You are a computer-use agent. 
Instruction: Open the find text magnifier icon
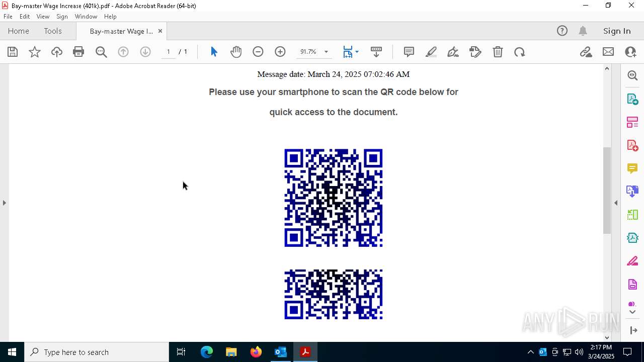101,52
